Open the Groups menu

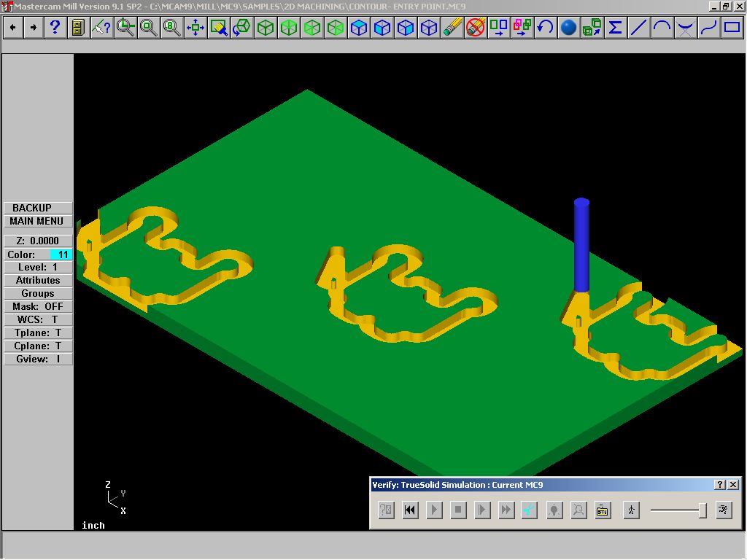point(38,294)
